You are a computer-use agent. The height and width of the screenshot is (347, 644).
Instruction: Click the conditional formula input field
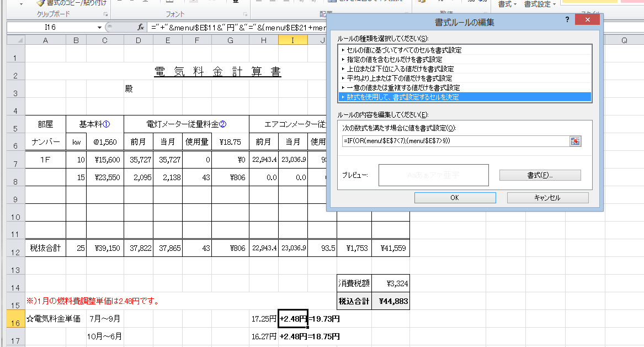click(x=455, y=141)
